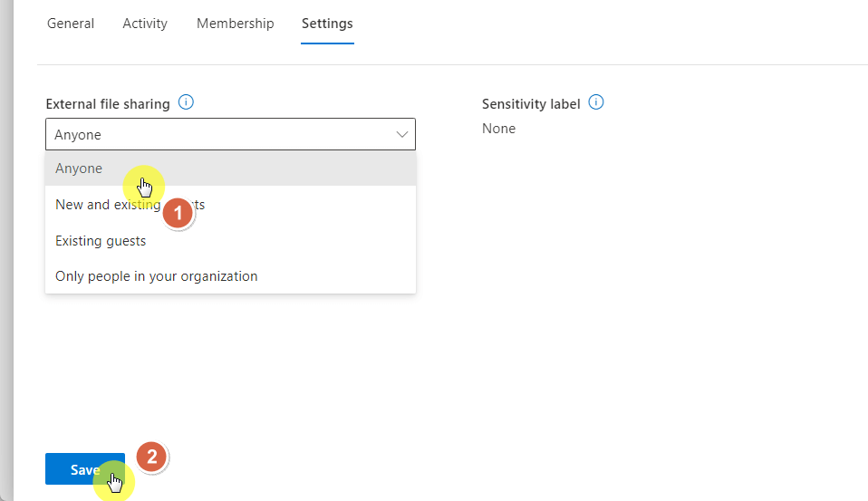The width and height of the screenshot is (868, 501).
Task: Select the New and existing guests option
Action: click(x=230, y=204)
